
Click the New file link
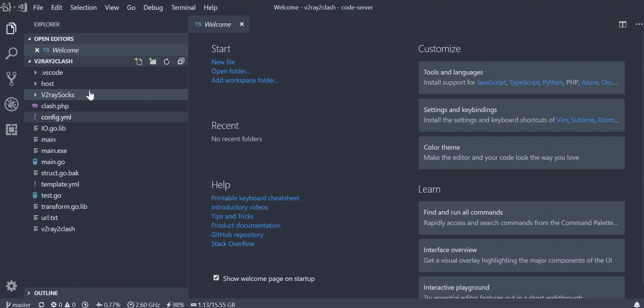click(x=223, y=62)
